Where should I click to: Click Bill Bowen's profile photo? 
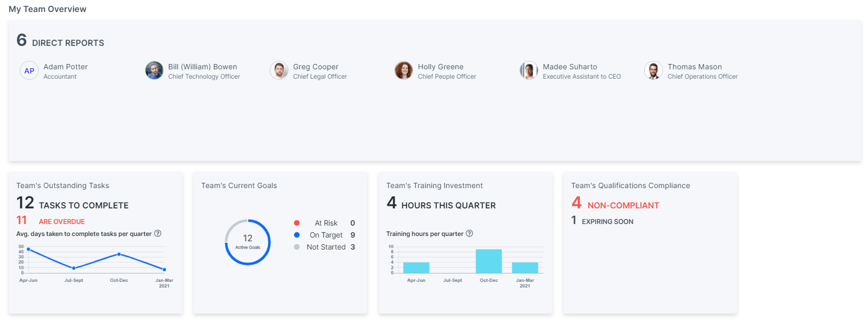coord(154,70)
